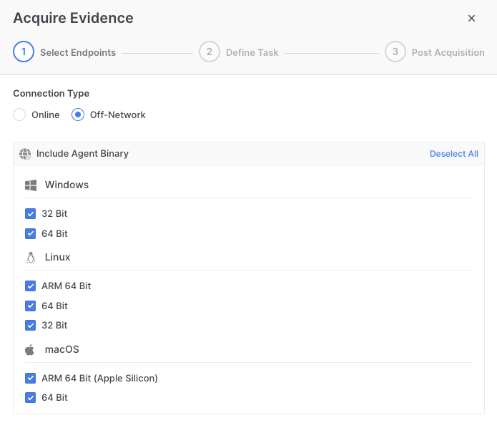Screen dimensions: 497x448
Task: Toggle Linux 64 Bit checkbox
Action: click(31, 306)
